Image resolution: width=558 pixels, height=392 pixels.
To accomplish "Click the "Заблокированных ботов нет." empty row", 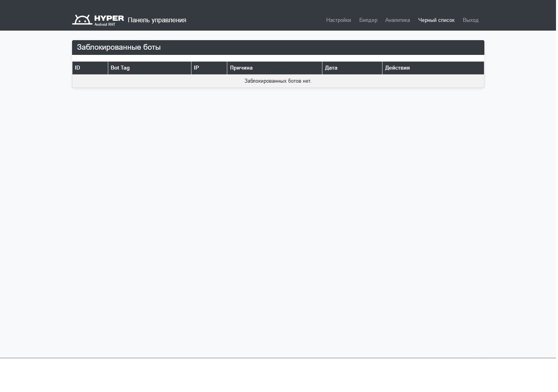I will [278, 81].
